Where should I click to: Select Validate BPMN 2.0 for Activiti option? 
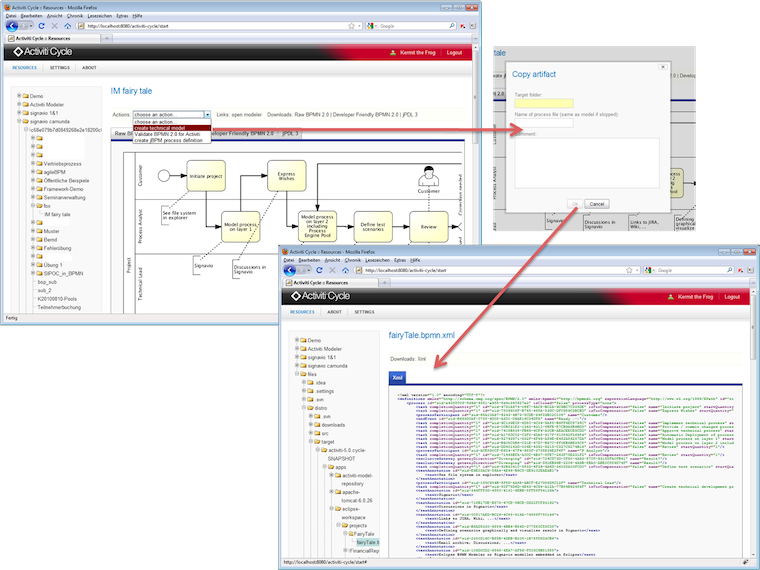click(172, 134)
